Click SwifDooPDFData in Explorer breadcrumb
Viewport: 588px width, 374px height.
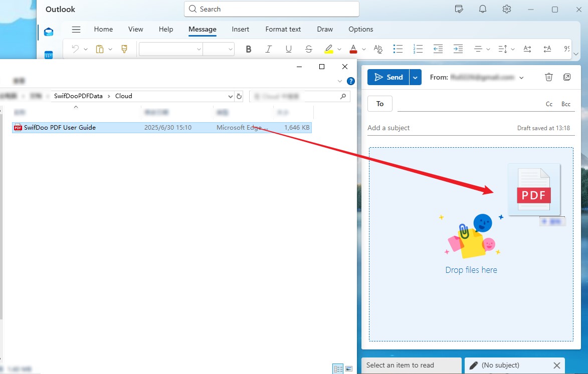pyautogui.click(x=78, y=96)
